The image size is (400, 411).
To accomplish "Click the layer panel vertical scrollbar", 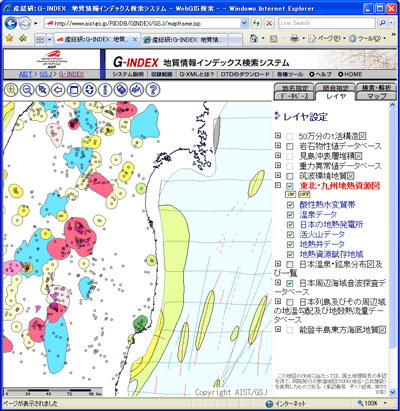I will point(393,248).
